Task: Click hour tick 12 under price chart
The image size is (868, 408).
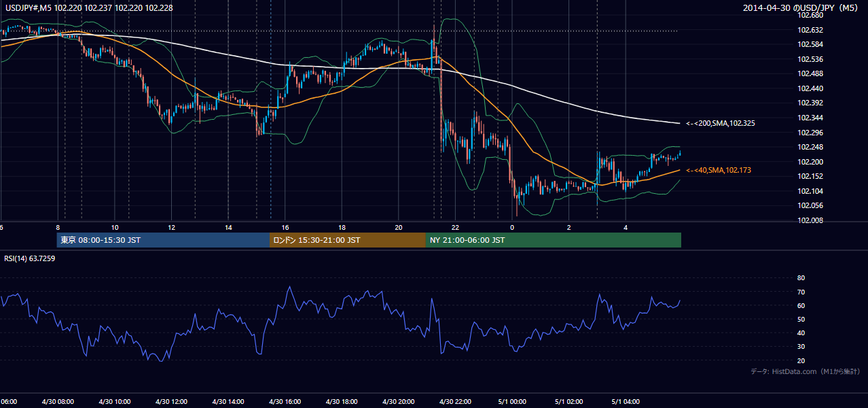Action: click(x=171, y=227)
